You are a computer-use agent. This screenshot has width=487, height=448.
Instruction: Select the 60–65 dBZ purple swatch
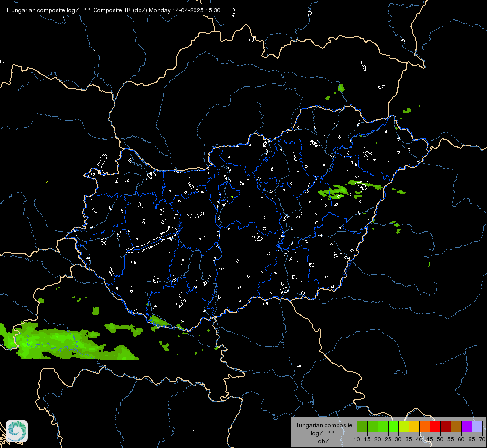point(467,426)
